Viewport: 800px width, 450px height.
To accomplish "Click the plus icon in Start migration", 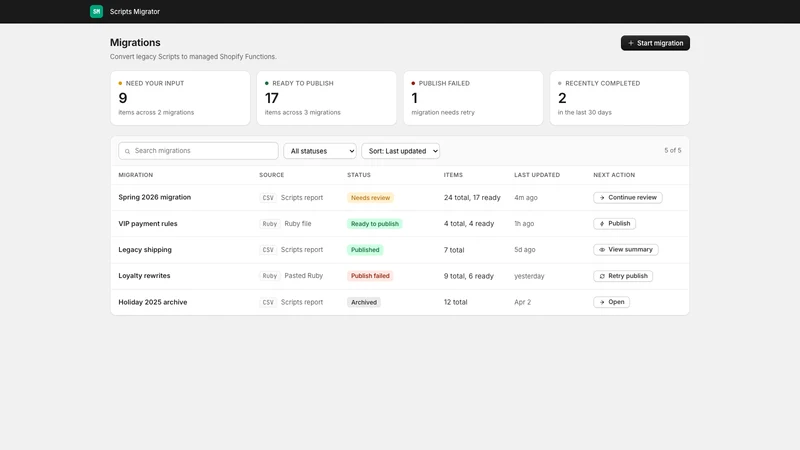I will pos(631,43).
